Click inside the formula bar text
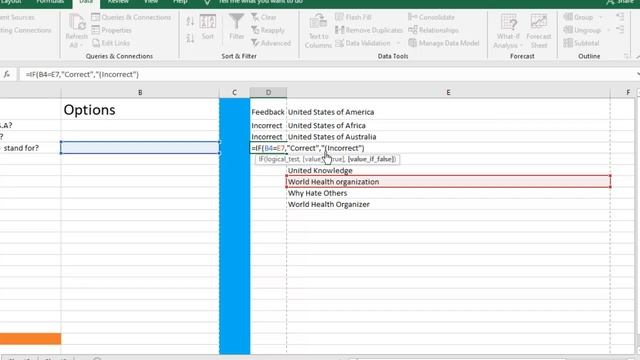This screenshot has height=360, width=640. pos(82,74)
